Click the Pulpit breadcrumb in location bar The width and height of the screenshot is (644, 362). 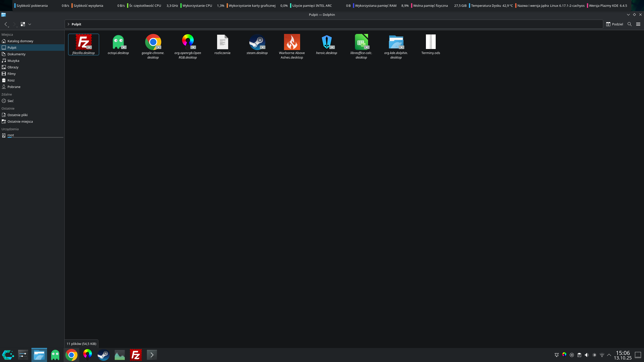pos(76,24)
